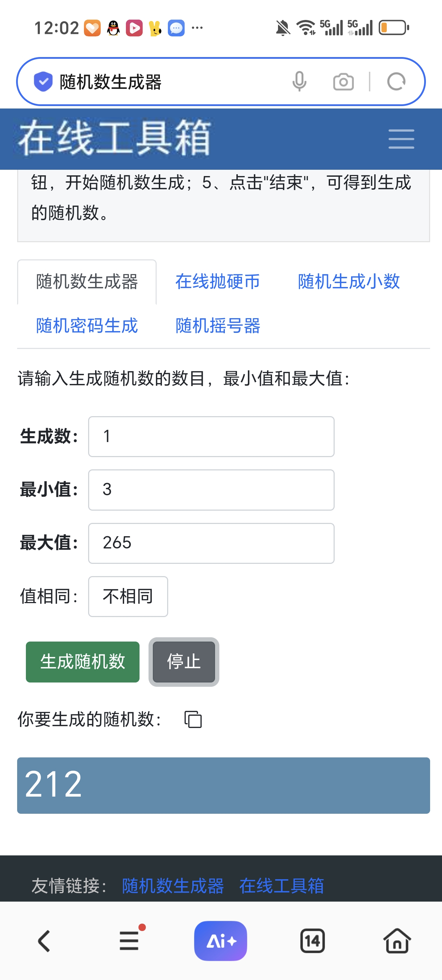Tap the security shield icon

[x=43, y=82]
